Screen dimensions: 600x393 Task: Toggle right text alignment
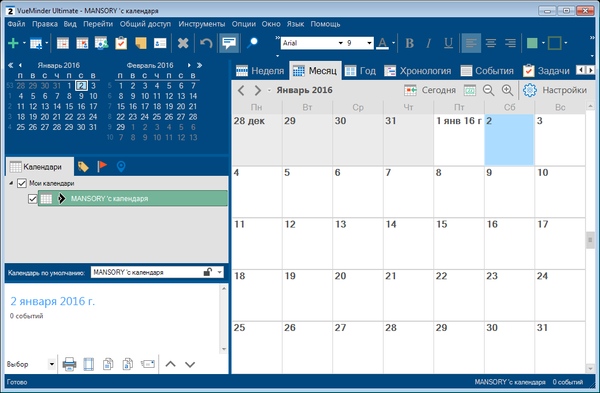point(510,43)
